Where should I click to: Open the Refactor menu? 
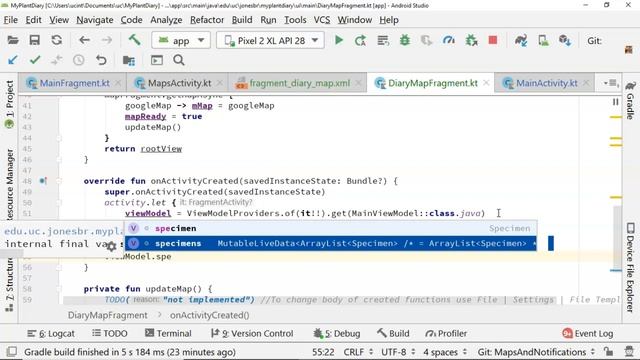tap(207, 20)
